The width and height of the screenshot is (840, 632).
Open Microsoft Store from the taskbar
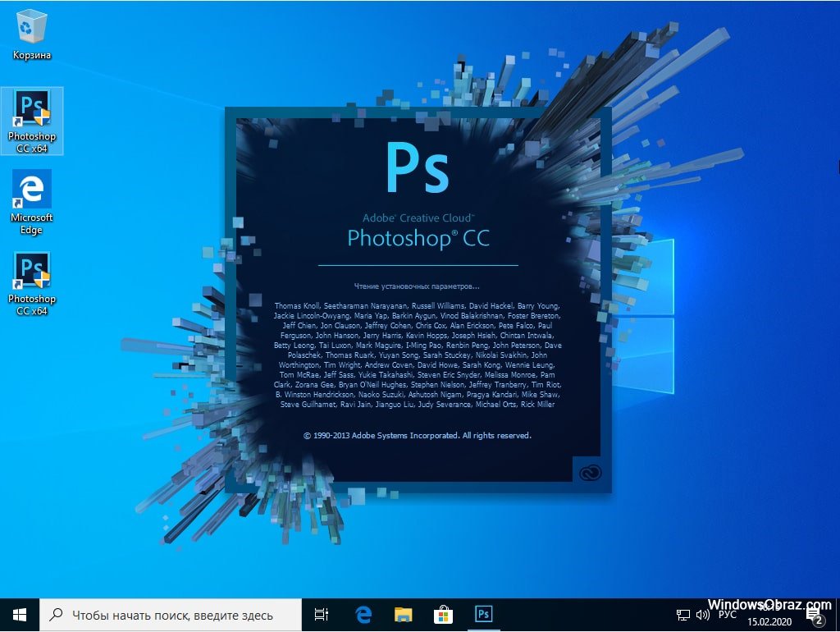click(443, 614)
